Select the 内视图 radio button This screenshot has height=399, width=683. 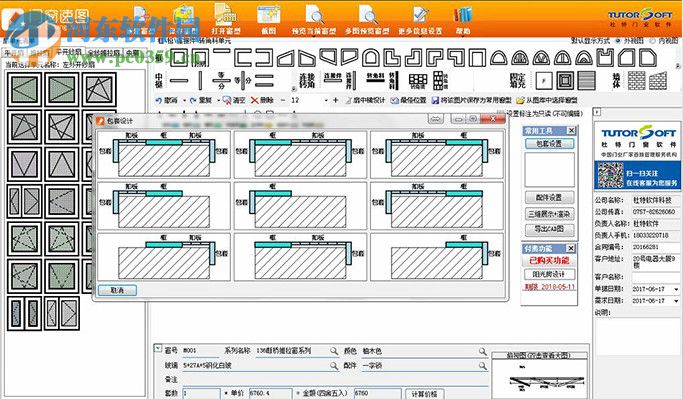coord(652,41)
